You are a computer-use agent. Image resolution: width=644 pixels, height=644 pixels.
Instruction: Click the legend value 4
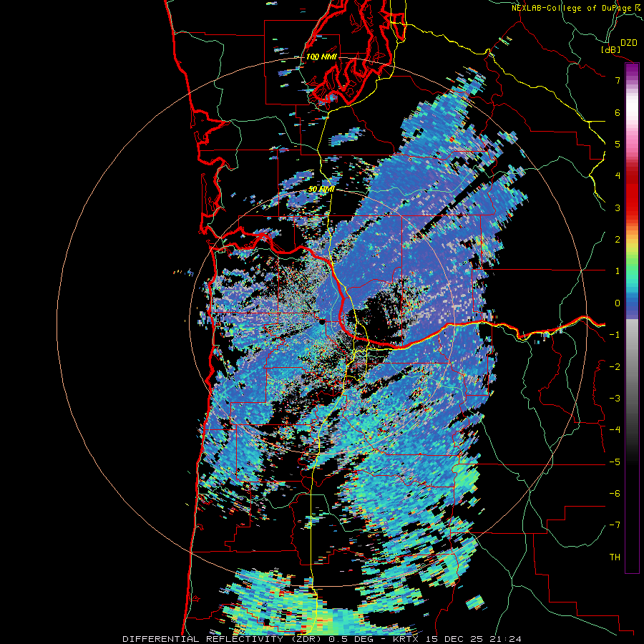point(618,176)
